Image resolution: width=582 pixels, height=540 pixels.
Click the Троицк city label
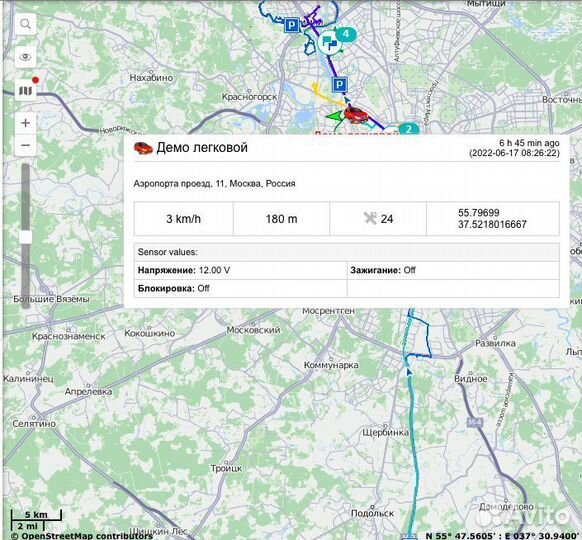tap(226, 468)
